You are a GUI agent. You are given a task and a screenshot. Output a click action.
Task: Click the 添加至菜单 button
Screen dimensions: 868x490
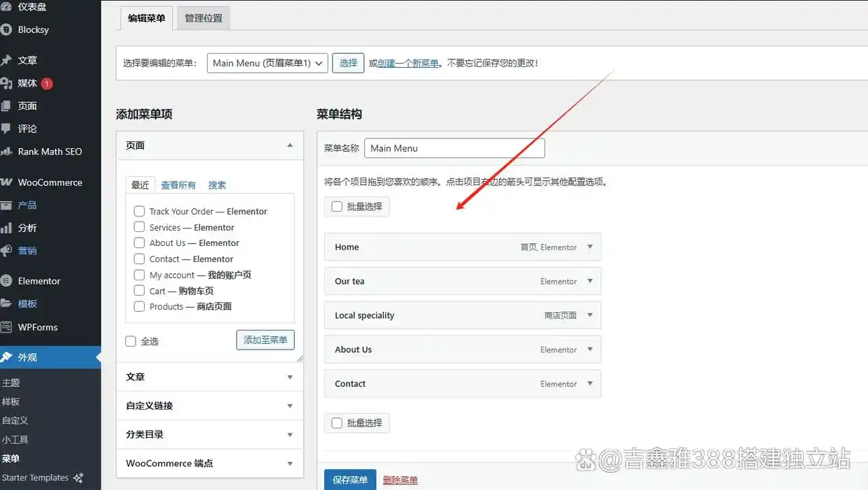(x=265, y=340)
